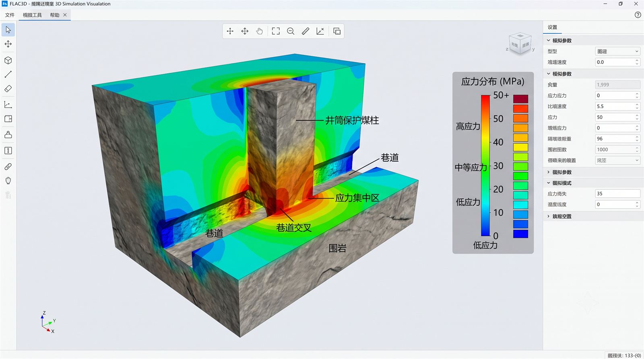
Task: Activate the ruler measure tool in viewport toolbar
Action: point(305,31)
